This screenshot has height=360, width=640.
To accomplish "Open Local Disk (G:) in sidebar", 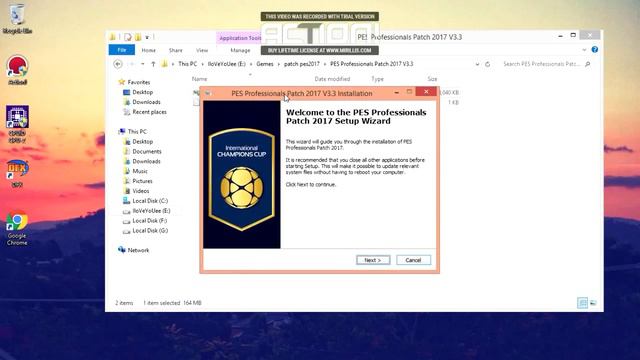I will (x=150, y=231).
